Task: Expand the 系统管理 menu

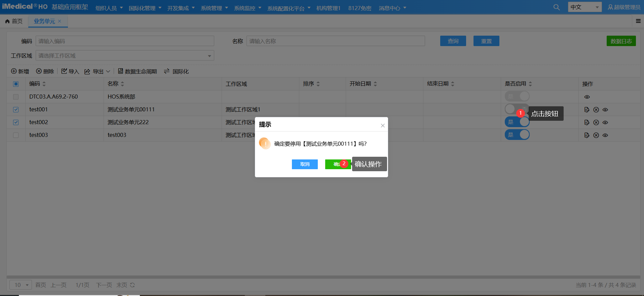Action: pyautogui.click(x=215, y=8)
